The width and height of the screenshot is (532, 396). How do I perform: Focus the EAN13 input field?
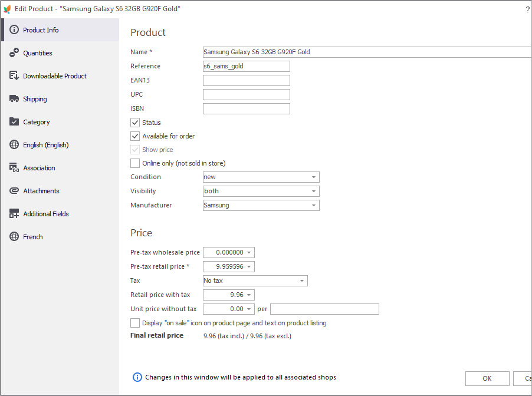247,80
